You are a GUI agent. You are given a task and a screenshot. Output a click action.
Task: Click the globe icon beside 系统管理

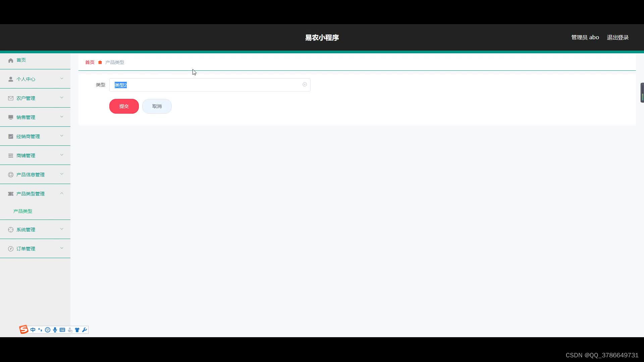11,230
